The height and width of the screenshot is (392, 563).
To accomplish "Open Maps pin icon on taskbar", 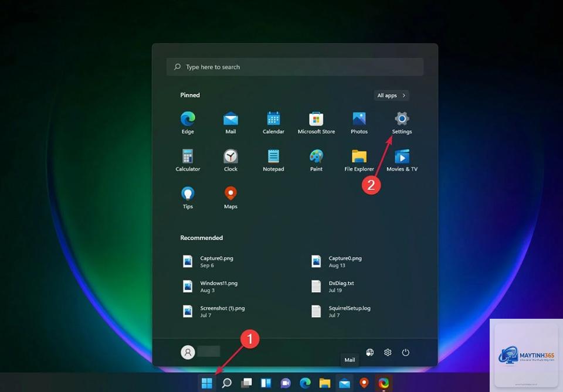I will [x=364, y=383].
